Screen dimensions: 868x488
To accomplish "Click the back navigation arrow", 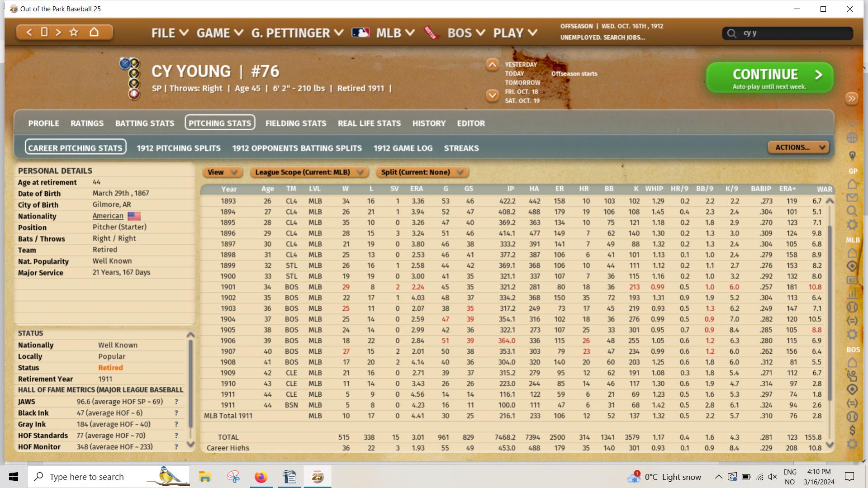I will (29, 32).
